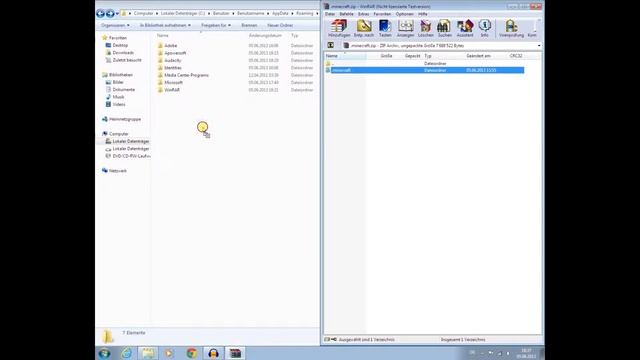Open the recent locations dropdown arrow in Explorer
640x360 pixels.
(117, 14)
